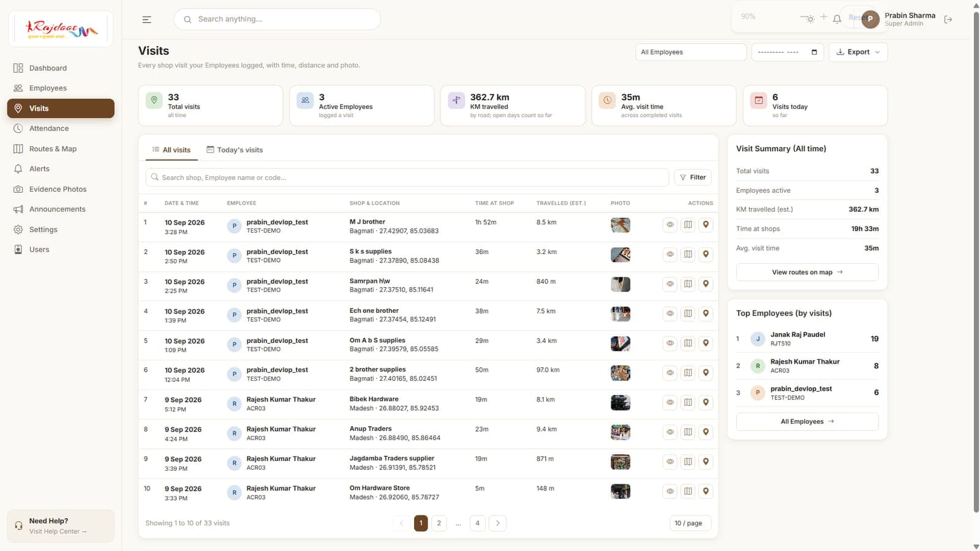Open the Dashboard sidebar item

(x=61, y=68)
